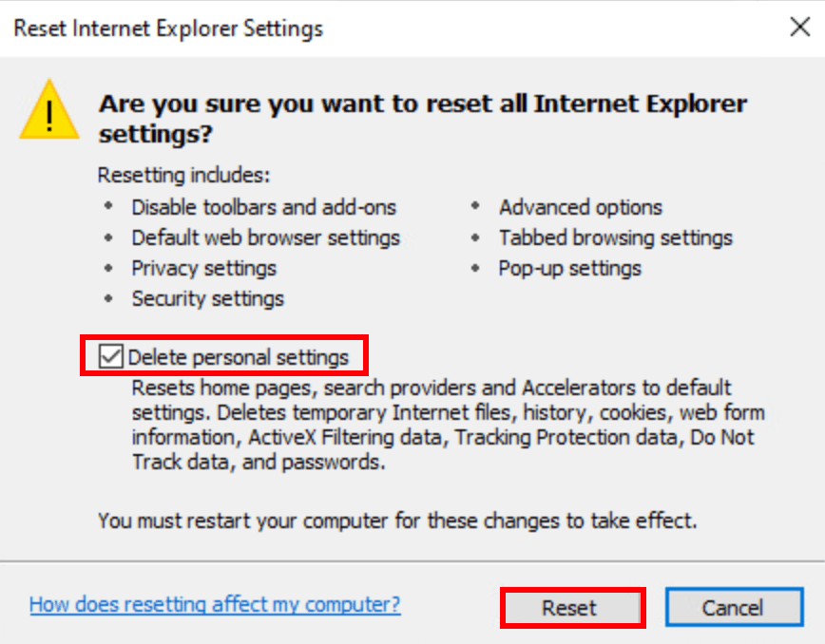825x644 pixels.
Task: Click the 'Privacy settings' list entry
Action: click(203, 268)
